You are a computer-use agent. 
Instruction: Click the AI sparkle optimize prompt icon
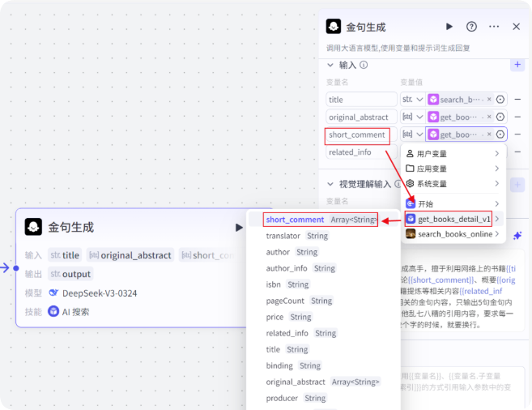(x=517, y=236)
